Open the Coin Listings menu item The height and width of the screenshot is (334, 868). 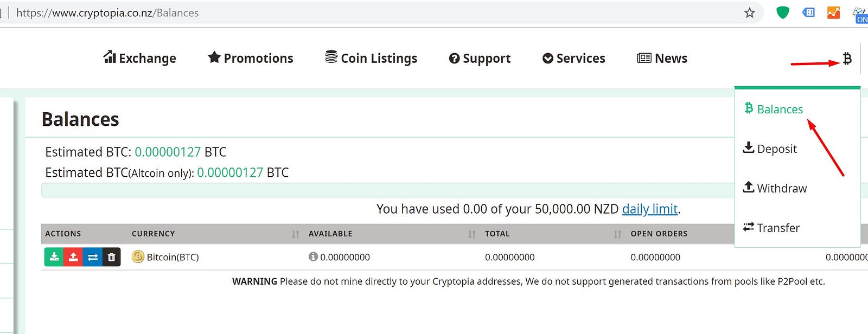tap(371, 58)
